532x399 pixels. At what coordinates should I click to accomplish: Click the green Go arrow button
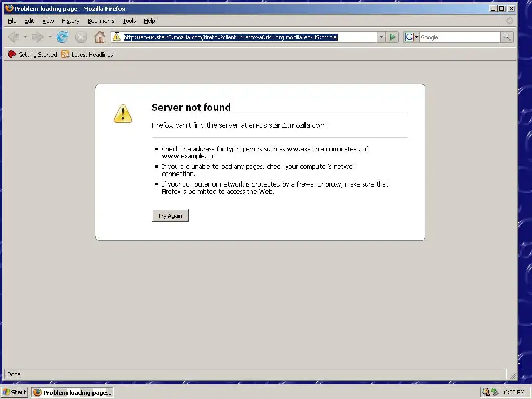click(393, 37)
